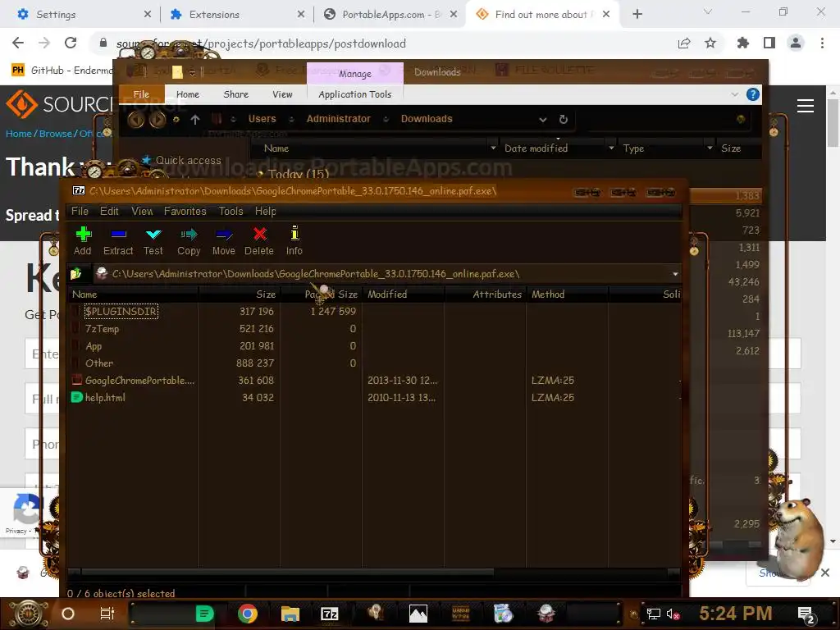Click the Extract toolbar icon in 7-Zip

(118, 241)
